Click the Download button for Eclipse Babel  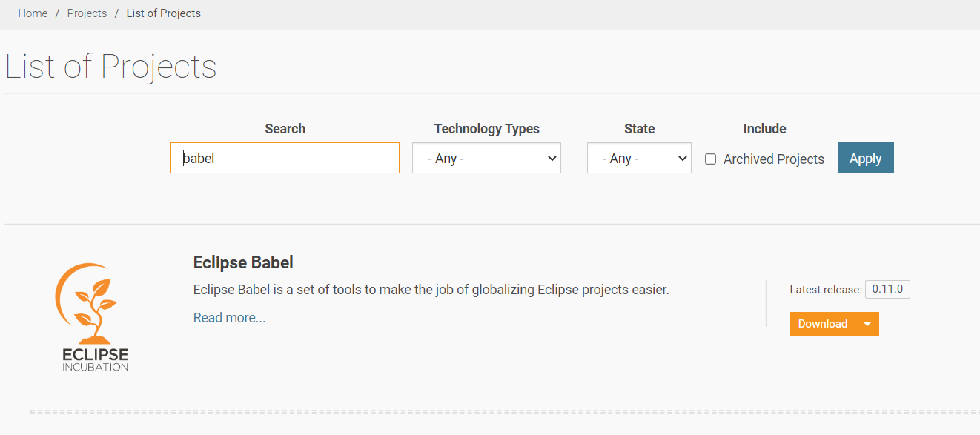822,324
